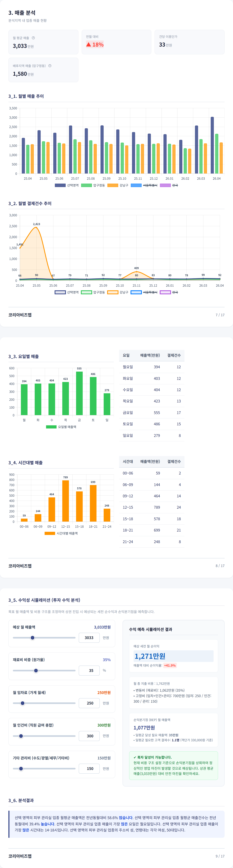Click the 금 bar labeled 555
This screenshot has width=233, height=868.
pyautogui.click(x=79, y=393)
